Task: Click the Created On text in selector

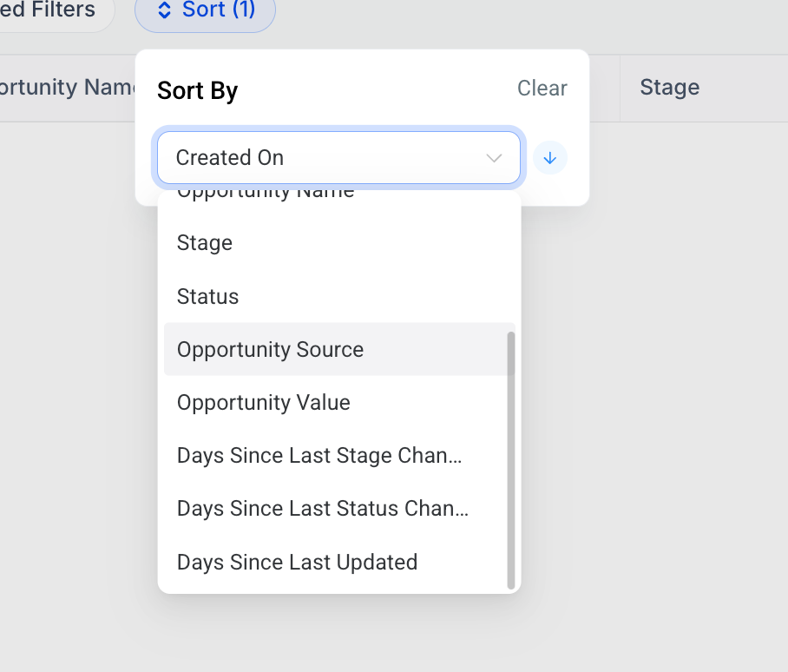Action: [x=230, y=158]
